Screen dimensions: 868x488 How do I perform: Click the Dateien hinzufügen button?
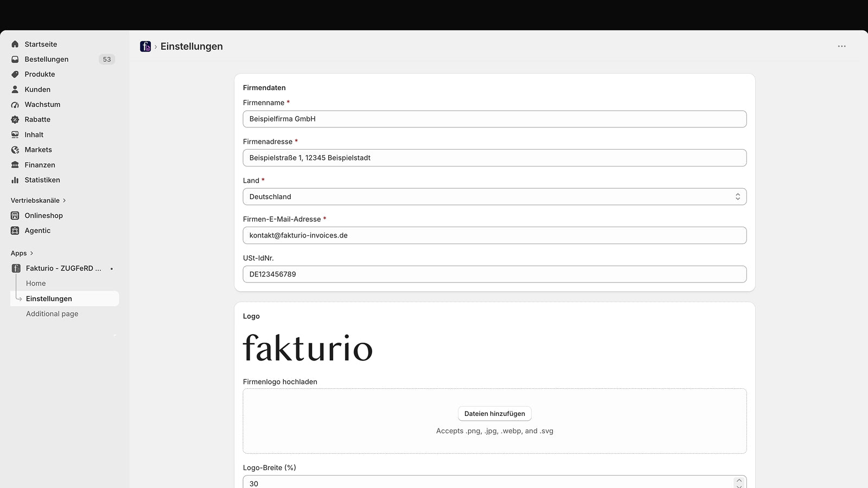[495, 414]
